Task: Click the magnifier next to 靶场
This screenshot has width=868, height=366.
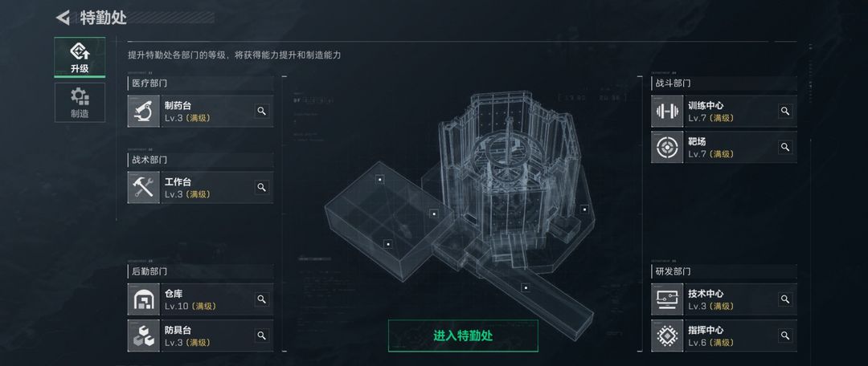Action: [785, 147]
